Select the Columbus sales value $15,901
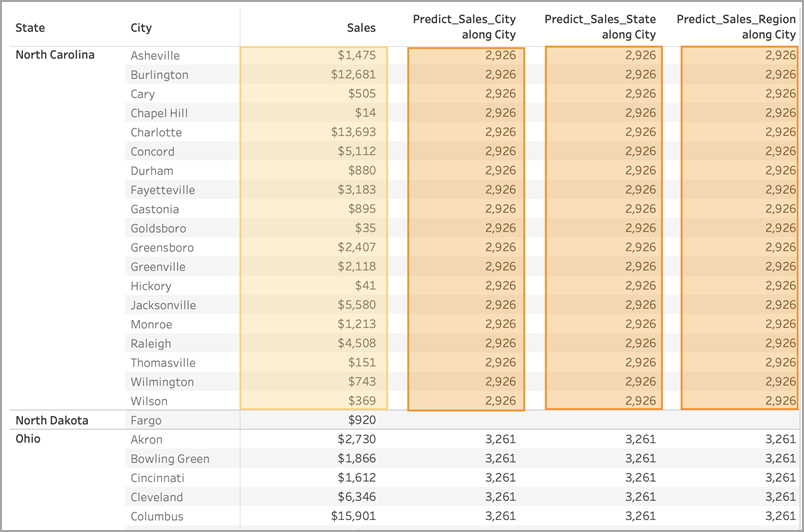This screenshot has height=532, width=804. 353,516
